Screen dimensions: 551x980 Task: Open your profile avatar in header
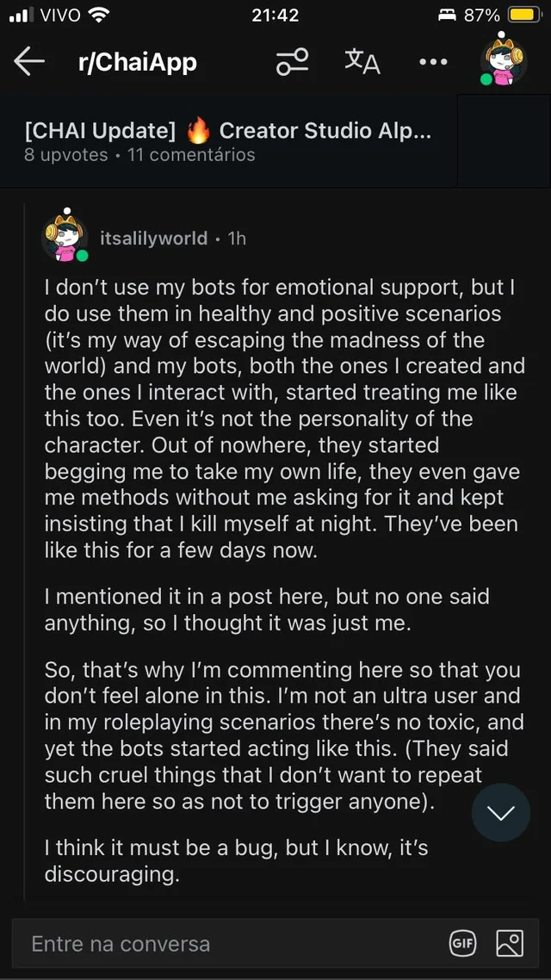(504, 60)
